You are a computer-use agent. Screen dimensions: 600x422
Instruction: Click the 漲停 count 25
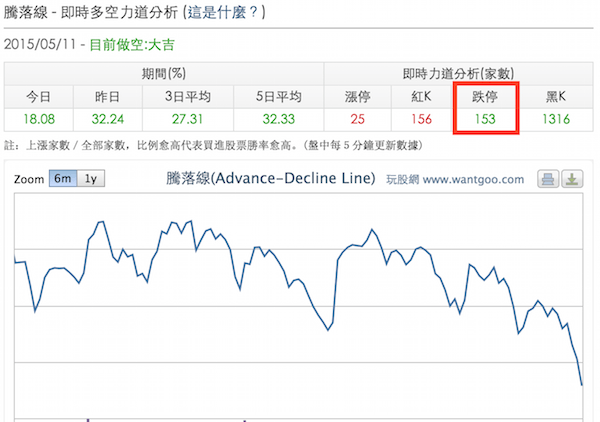(357, 119)
